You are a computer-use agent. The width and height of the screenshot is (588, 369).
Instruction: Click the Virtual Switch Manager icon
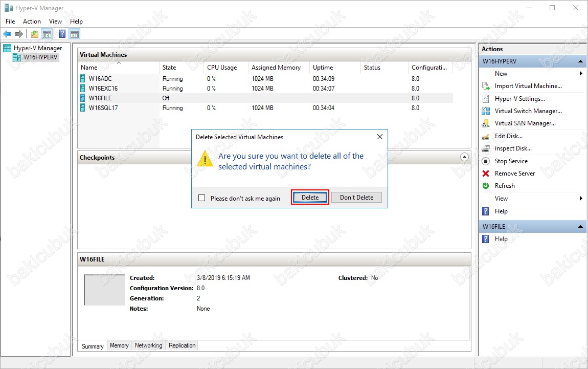tap(486, 111)
